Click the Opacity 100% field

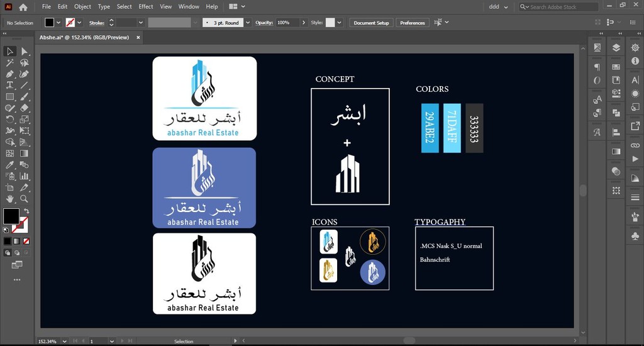point(287,23)
